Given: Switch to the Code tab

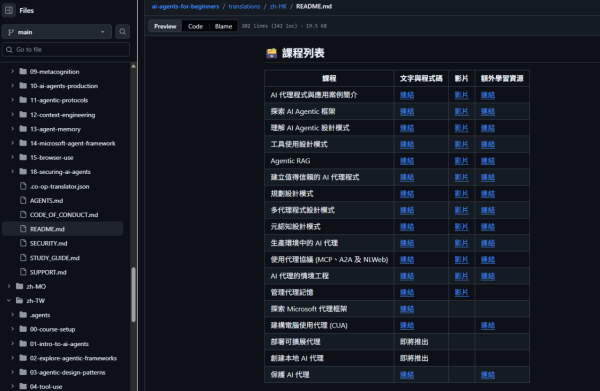Looking at the screenshot, I should pos(195,26).
